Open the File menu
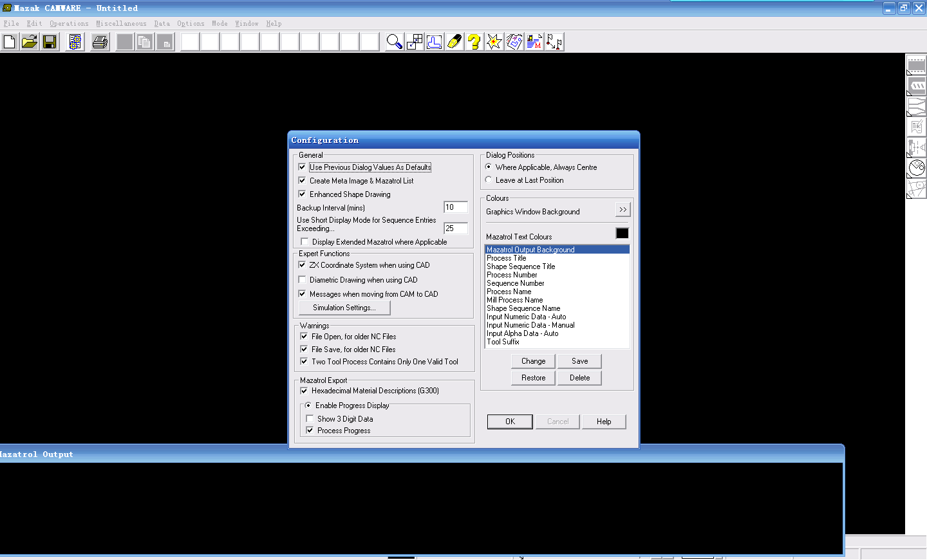The height and width of the screenshot is (560, 927). (12, 23)
